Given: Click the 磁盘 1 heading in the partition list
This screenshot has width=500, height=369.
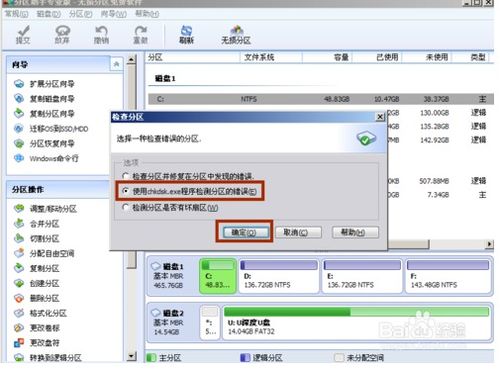Looking at the screenshot, I should [165, 79].
